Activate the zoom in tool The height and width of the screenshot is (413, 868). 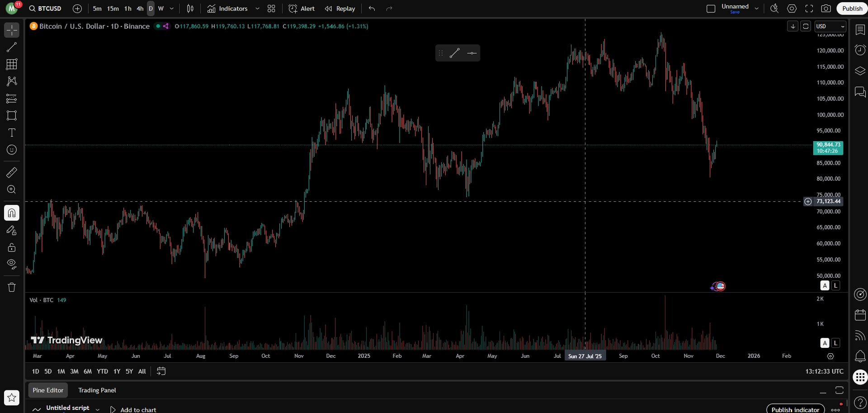(12, 190)
